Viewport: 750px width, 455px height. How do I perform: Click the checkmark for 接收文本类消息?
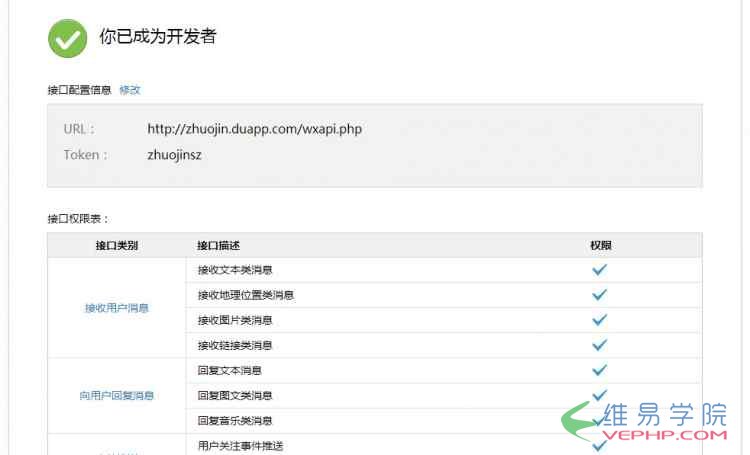pos(599,270)
